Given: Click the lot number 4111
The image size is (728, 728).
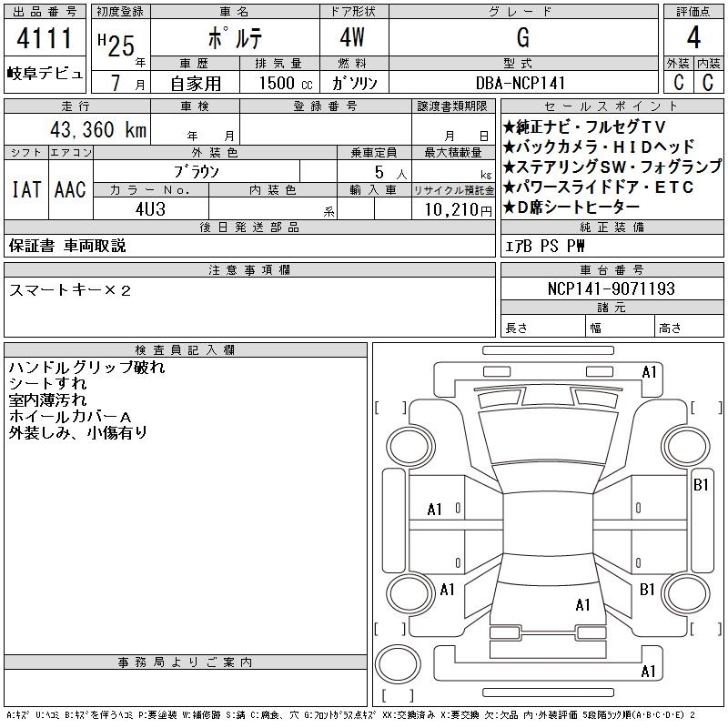Looking at the screenshot, I should [45, 38].
